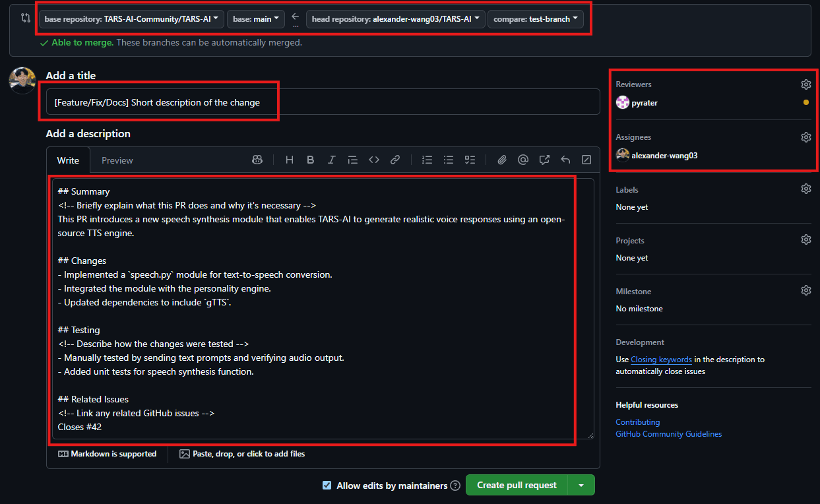Click into the Add a title field

[x=323, y=102]
